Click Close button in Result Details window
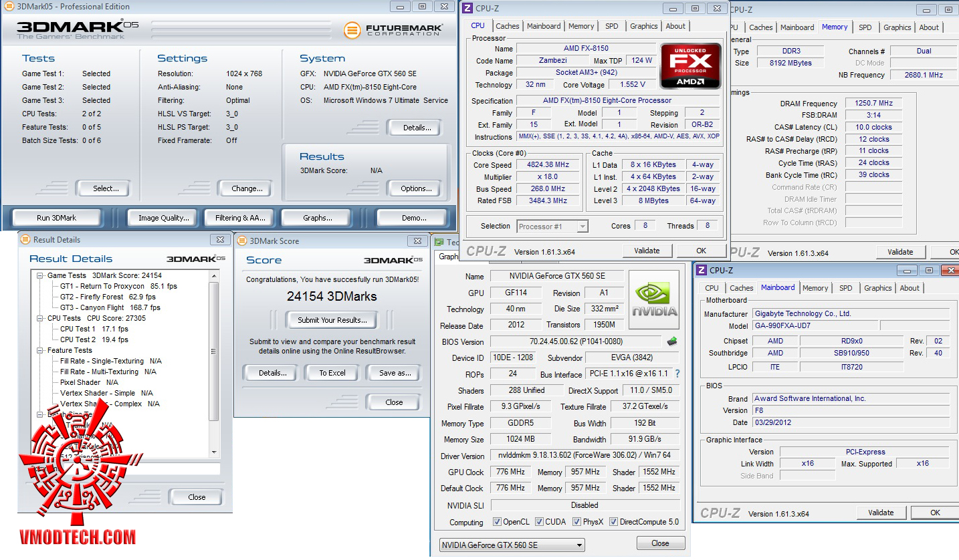The height and width of the screenshot is (560, 959). click(x=197, y=497)
